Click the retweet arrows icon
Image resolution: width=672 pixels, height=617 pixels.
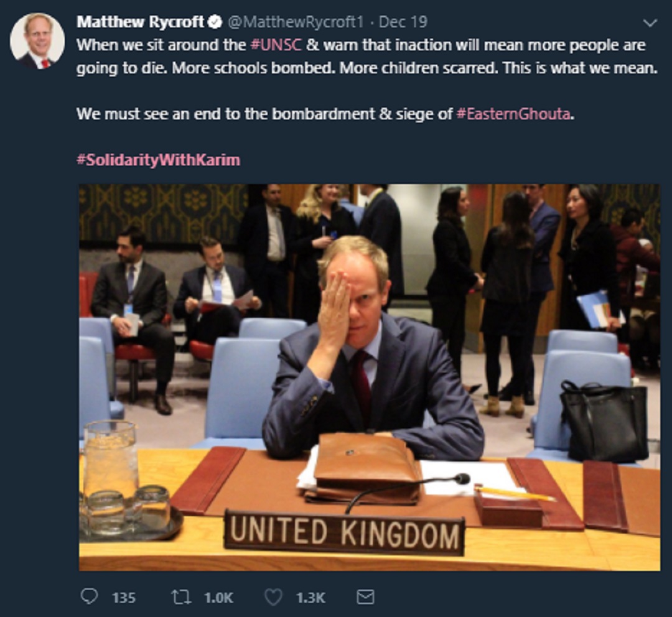[181, 597]
